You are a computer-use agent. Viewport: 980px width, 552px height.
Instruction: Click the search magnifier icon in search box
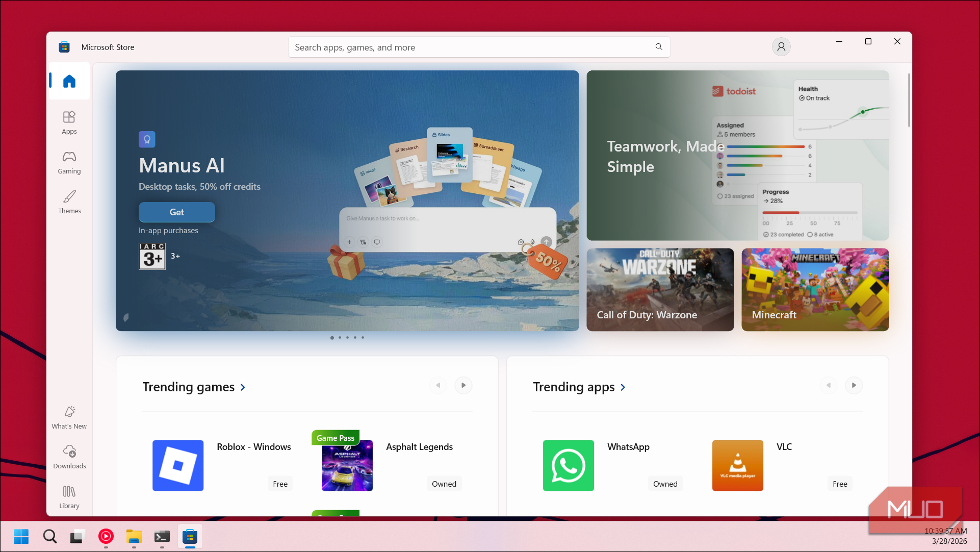click(x=659, y=47)
